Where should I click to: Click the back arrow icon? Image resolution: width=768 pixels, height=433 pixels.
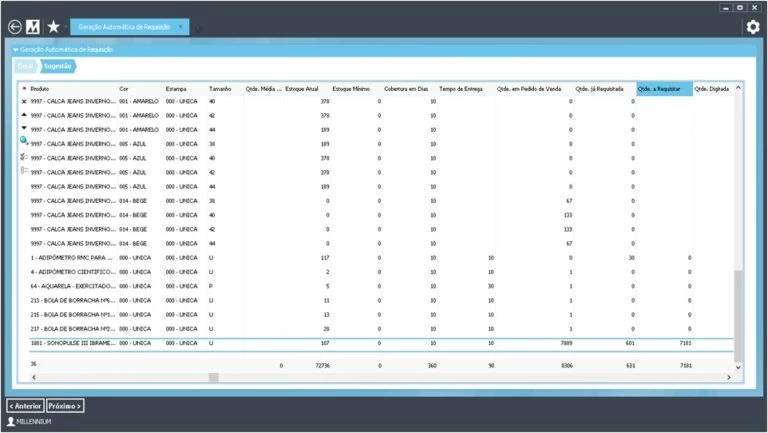14,27
